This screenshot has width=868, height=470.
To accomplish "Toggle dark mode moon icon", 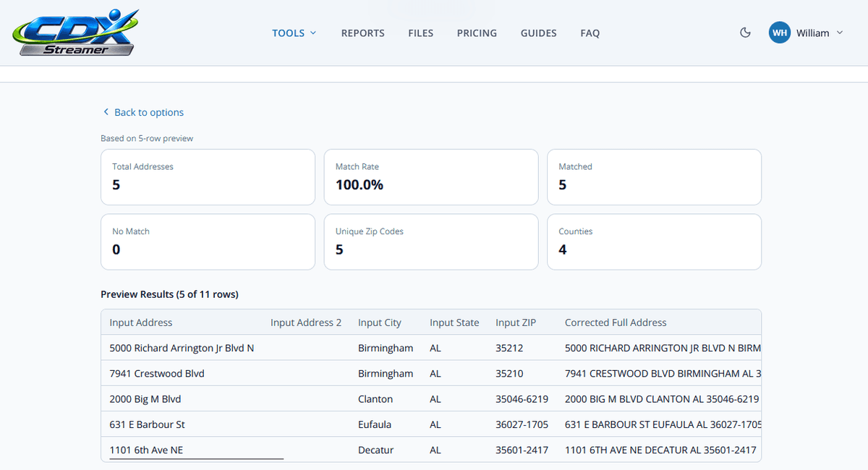I will tap(746, 33).
